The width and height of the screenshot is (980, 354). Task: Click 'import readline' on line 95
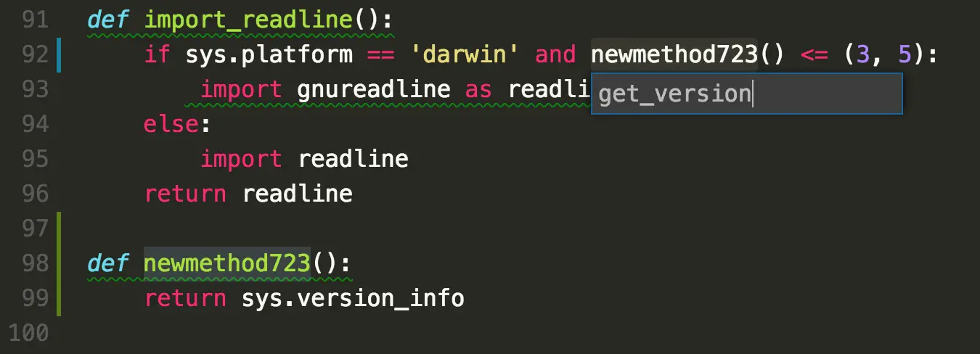tap(304, 159)
